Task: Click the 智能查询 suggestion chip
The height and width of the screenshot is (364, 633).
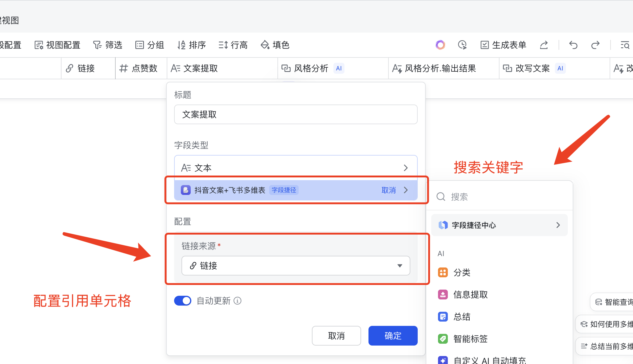Action: coord(612,302)
